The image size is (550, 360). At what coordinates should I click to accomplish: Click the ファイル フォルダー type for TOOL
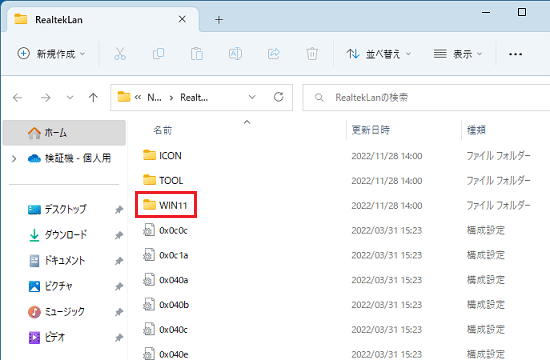point(498,181)
